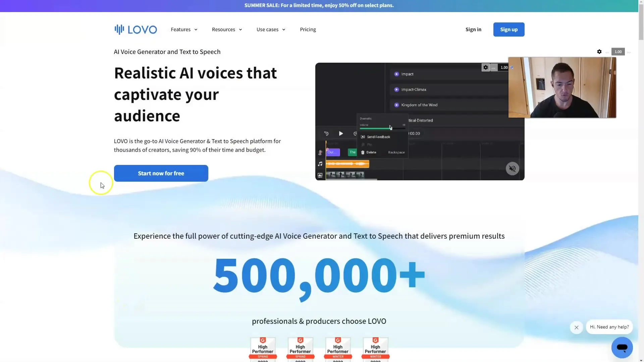Click the LOVO logo in the header

[136, 29]
